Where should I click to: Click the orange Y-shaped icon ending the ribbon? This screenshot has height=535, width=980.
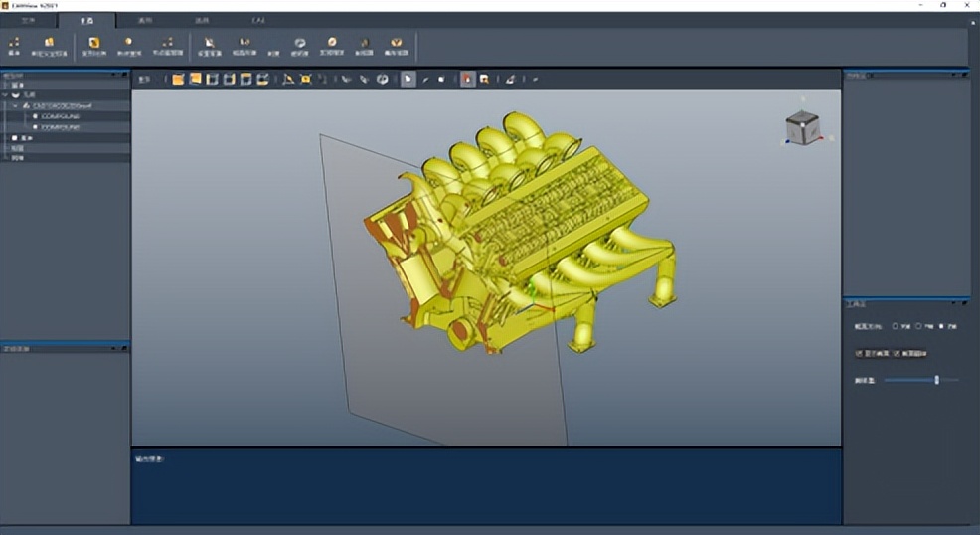[397, 43]
